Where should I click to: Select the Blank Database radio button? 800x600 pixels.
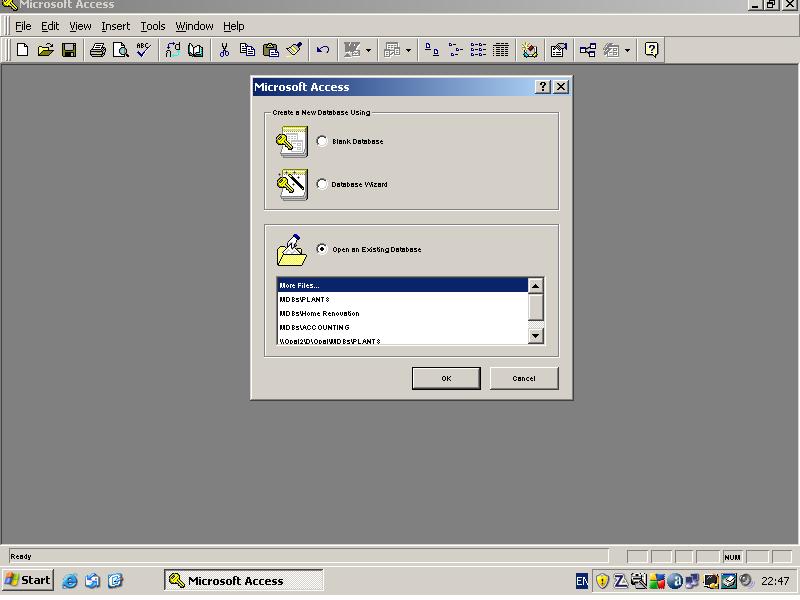[321, 141]
